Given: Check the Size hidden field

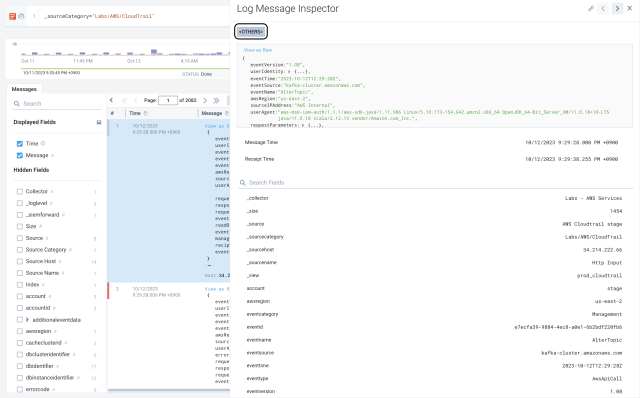Looking at the screenshot, I should [20, 226].
